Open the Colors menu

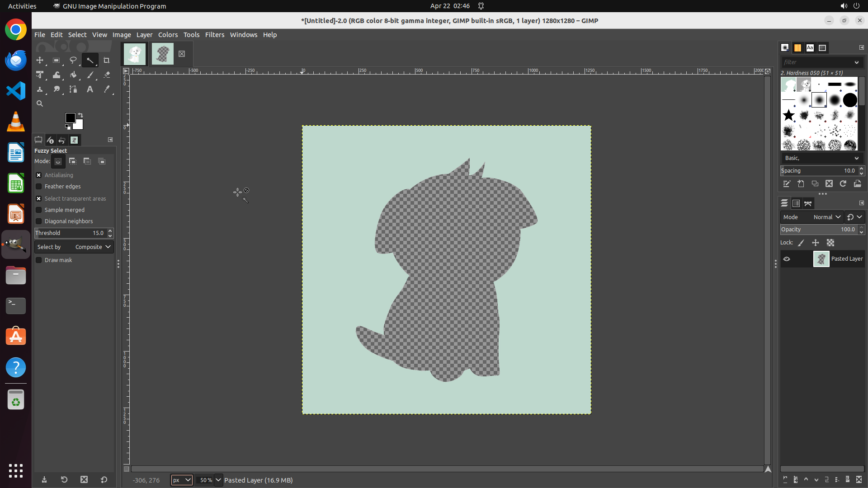pyautogui.click(x=168, y=35)
